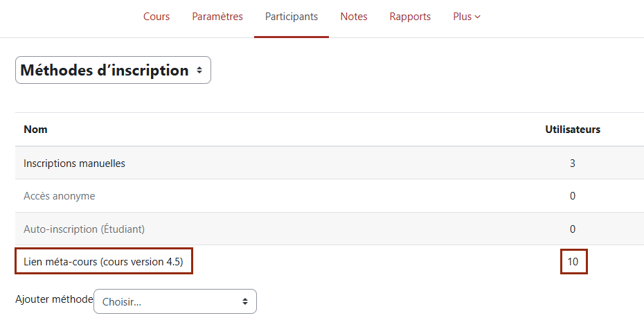The height and width of the screenshot is (327, 644).
Task: Switch to the Paramètres tab
Action: (217, 17)
